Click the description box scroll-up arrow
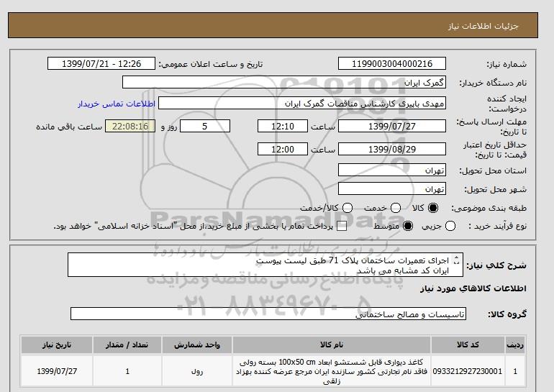The image size is (554, 392). 456,257
